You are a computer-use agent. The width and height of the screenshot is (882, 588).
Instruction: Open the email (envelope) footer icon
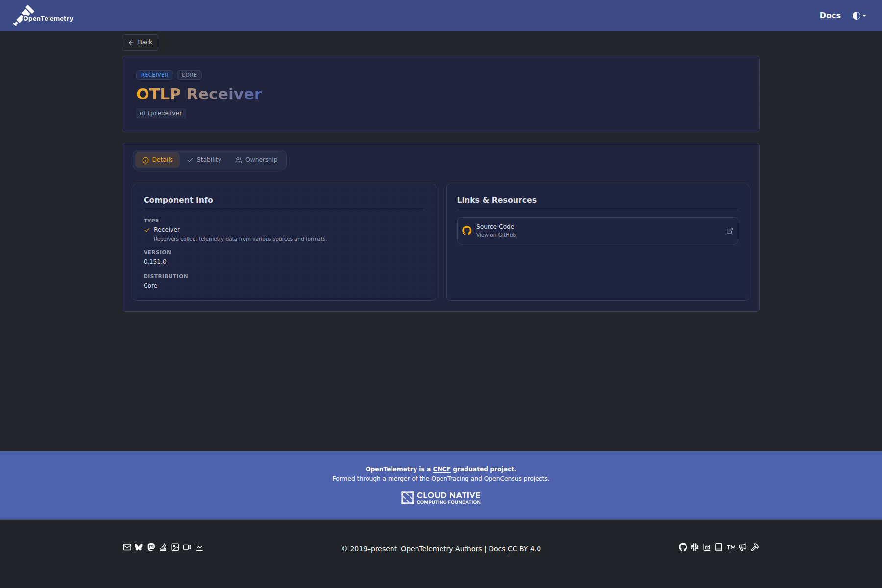point(127,547)
